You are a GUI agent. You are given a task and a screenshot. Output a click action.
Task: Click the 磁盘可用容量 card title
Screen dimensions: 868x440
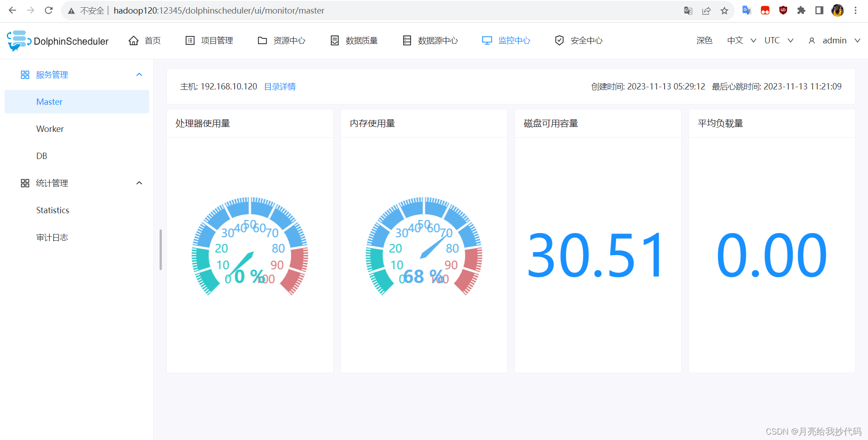click(x=551, y=123)
